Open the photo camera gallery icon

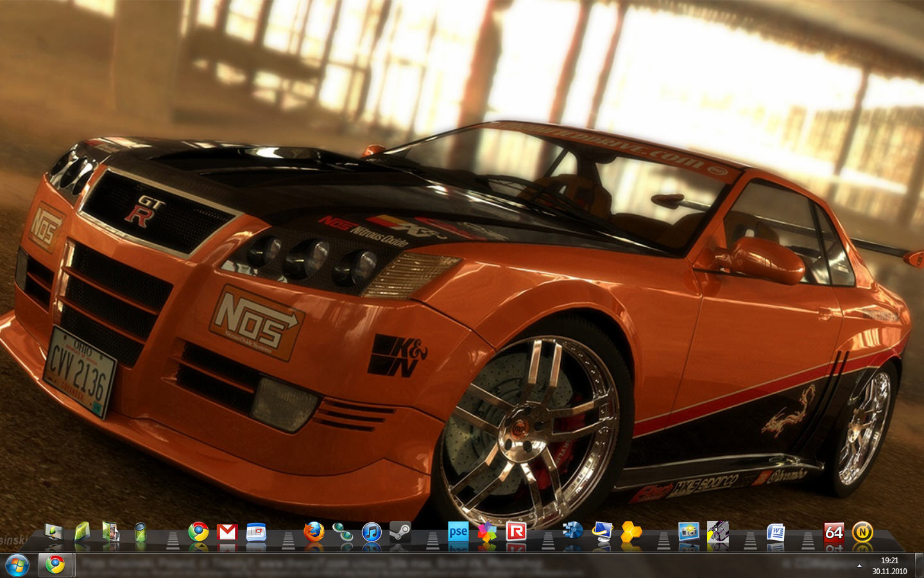click(689, 532)
